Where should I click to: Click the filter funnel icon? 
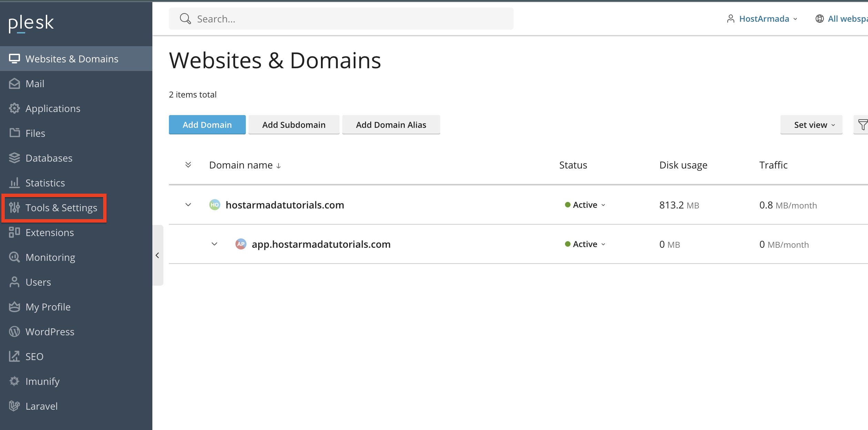pos(862,125)
